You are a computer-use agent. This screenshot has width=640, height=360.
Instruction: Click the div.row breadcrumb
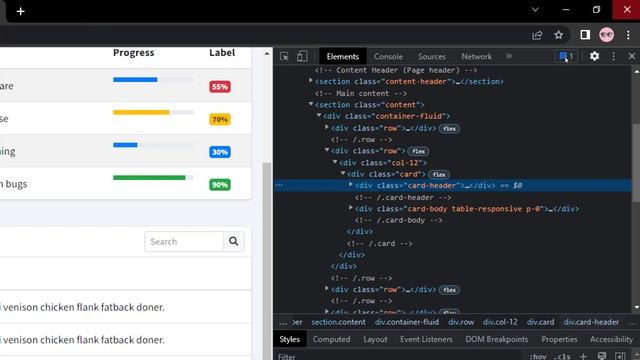[461, 322]
